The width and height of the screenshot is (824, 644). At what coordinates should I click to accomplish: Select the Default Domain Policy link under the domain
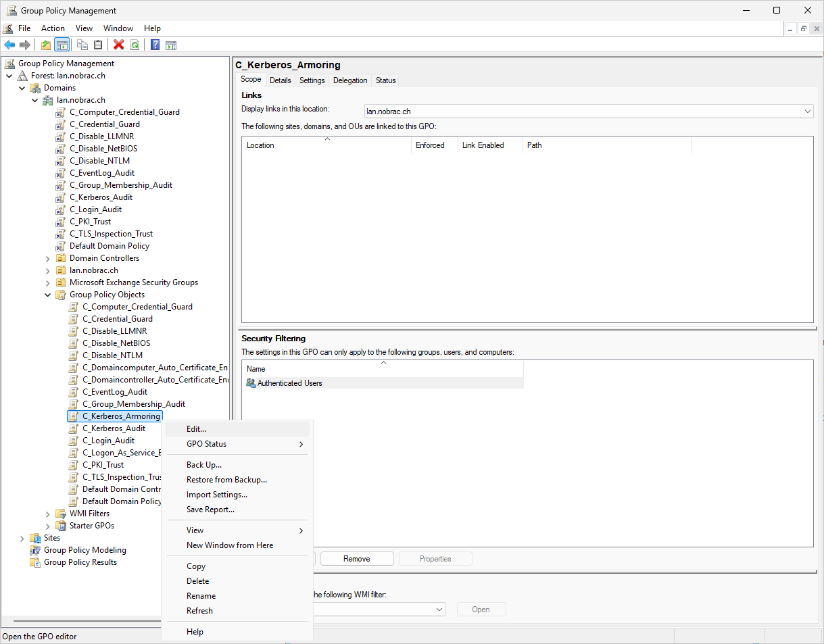click(110, 246)
